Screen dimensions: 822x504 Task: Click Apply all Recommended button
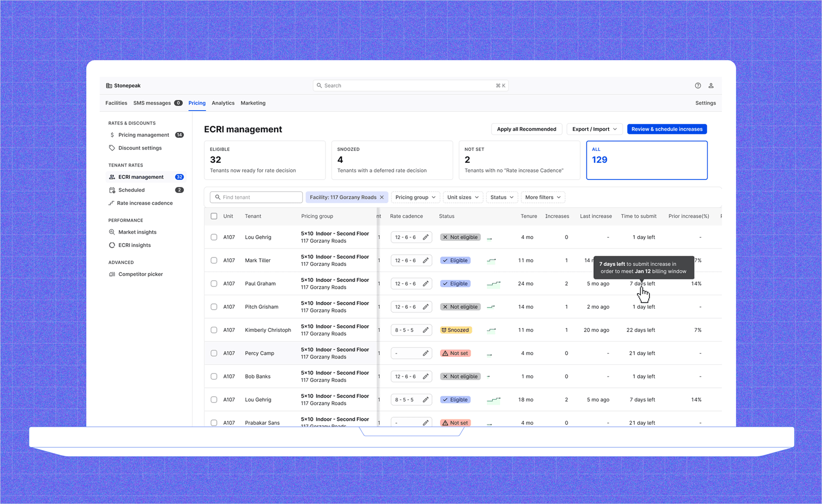526,129
